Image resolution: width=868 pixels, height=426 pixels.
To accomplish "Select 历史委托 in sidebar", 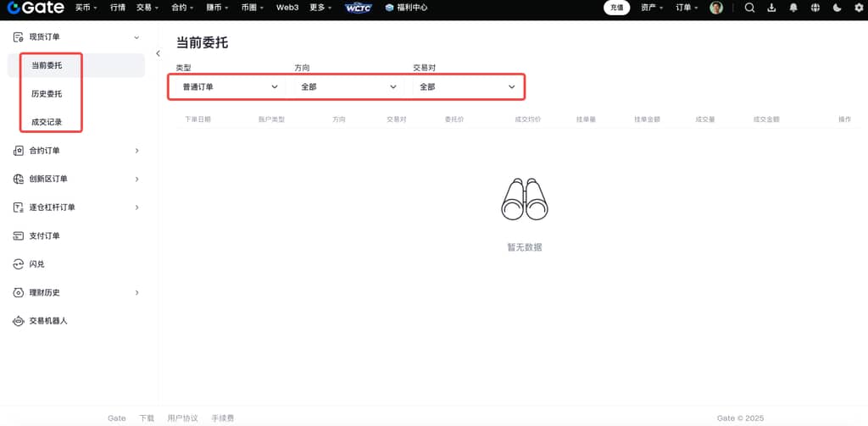I will tap(47, 93).
